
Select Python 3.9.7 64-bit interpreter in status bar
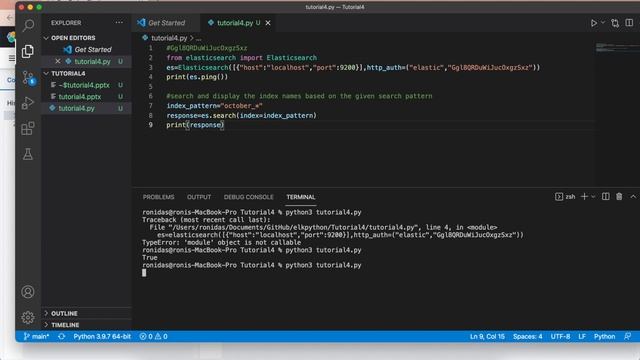(102, 336)
